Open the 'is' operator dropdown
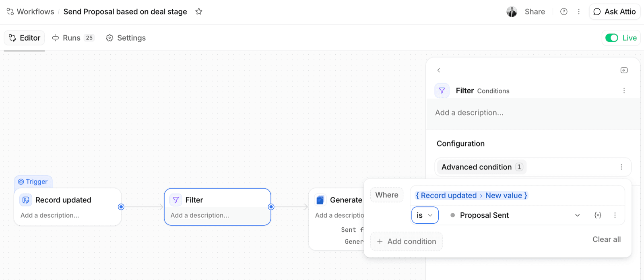This screenshot has height=280, width=644. [x=425, y=215]
